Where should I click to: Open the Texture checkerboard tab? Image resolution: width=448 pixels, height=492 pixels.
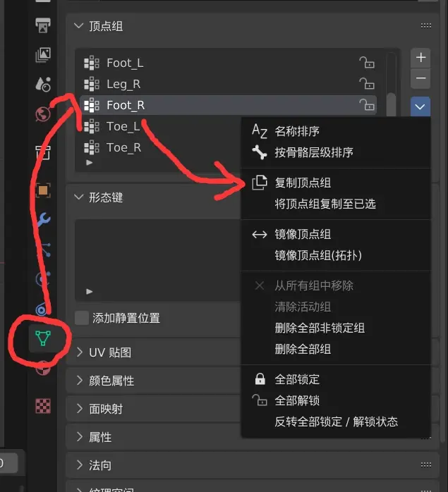coord(43,406)
